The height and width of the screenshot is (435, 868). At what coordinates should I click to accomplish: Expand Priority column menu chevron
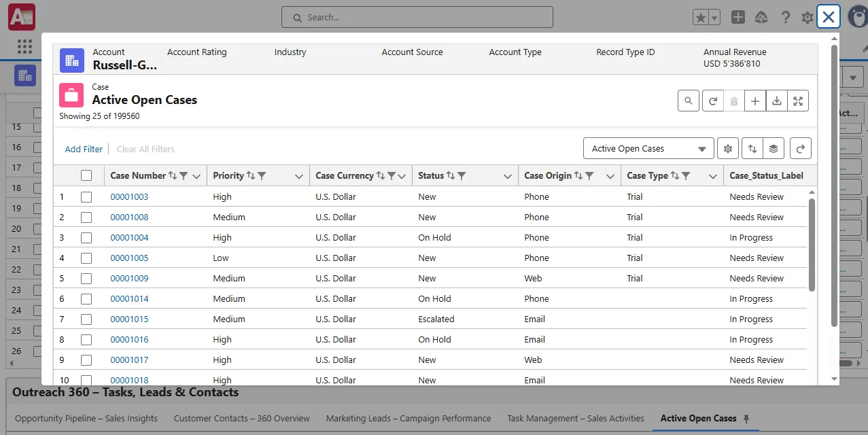(299, 176)
